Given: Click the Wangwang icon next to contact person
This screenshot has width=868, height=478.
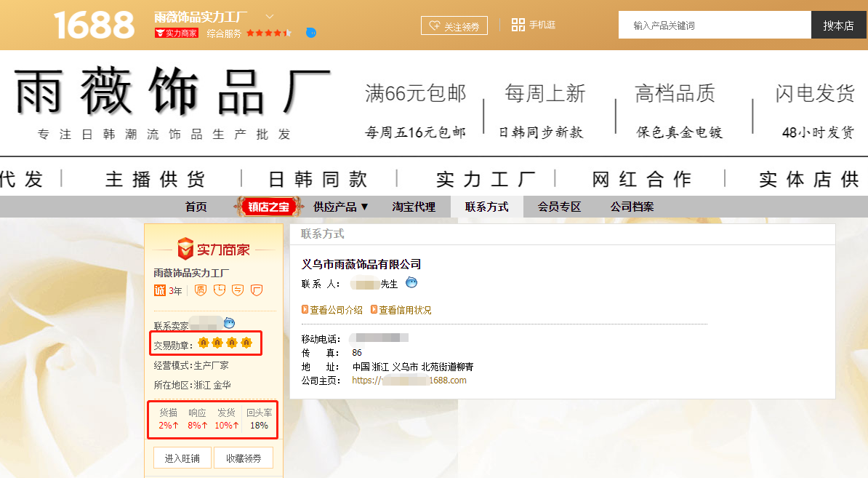Looking at the screenshot, I should (x=411, y=282).
